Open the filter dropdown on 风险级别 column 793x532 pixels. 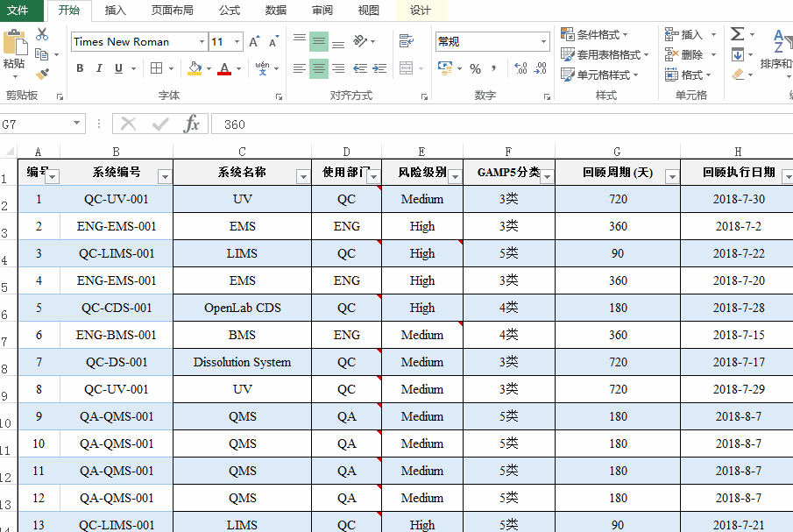(455, 175)
